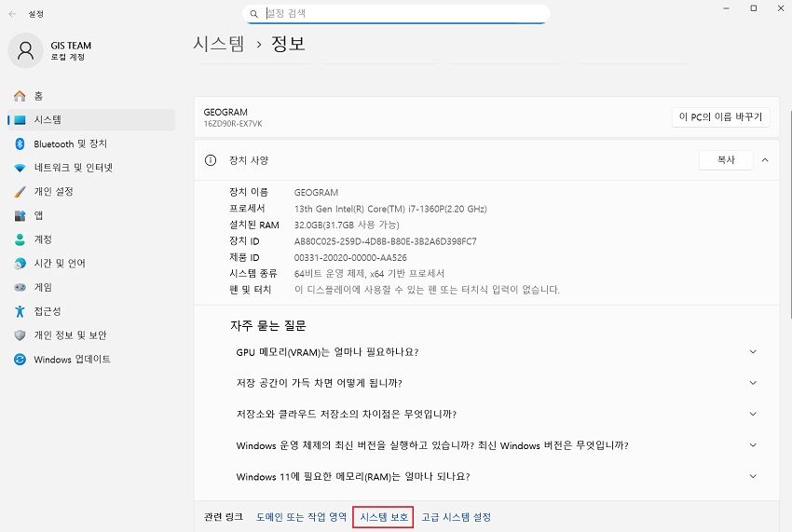Click the vertical scrollbar on right
Image resolution: width=792 pixels, height=532 pixels.
(789, 214)
